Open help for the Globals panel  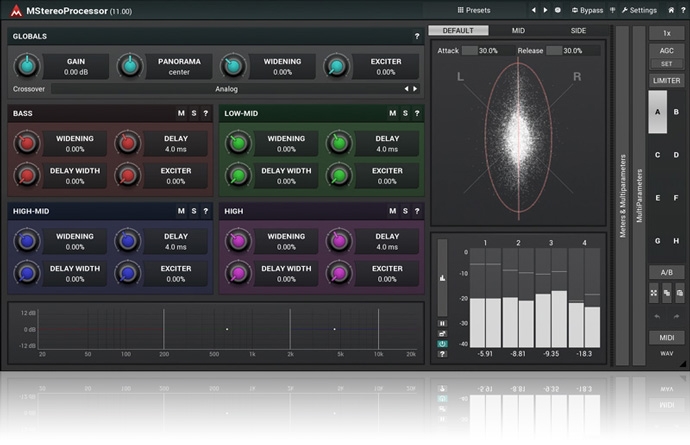pyautogui.click(x=417, y=36)
